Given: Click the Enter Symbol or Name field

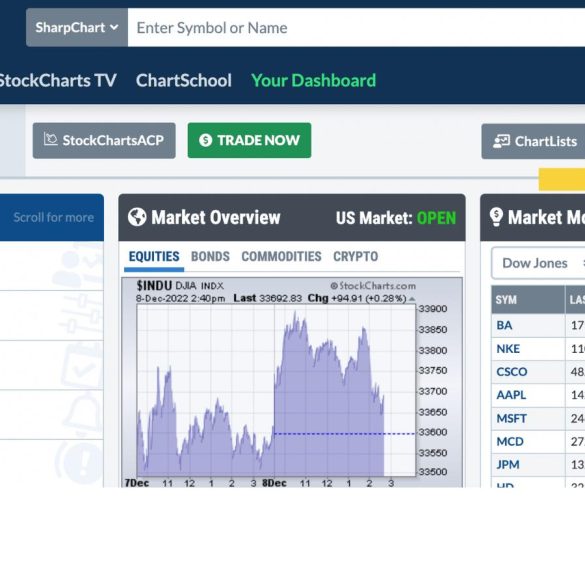Looking at the screenshot, I should (356, 28).
